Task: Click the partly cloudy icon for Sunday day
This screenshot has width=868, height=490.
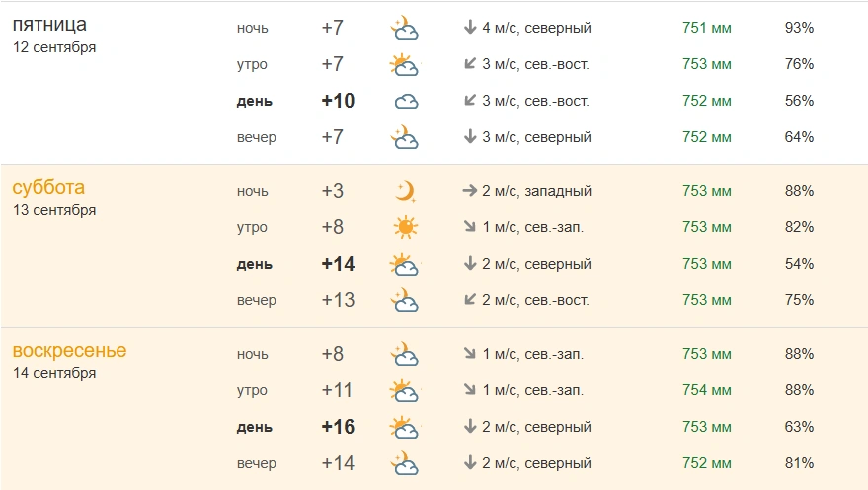Action: 404,428
